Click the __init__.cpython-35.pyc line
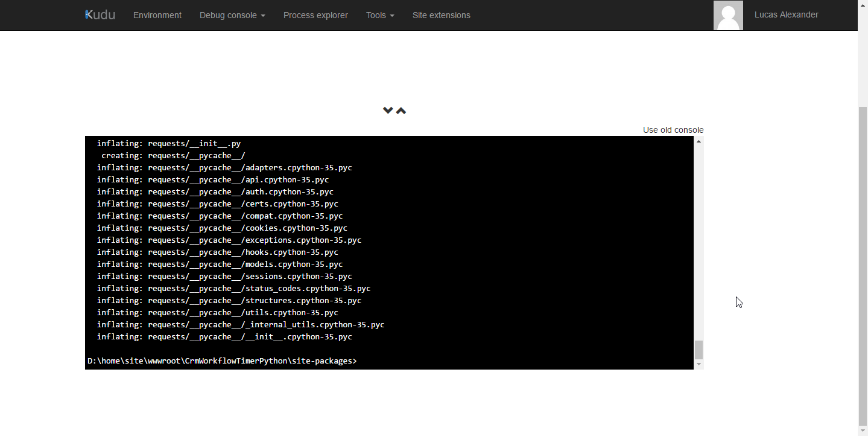Screen dimensions: 868x436 click(224, 337)
